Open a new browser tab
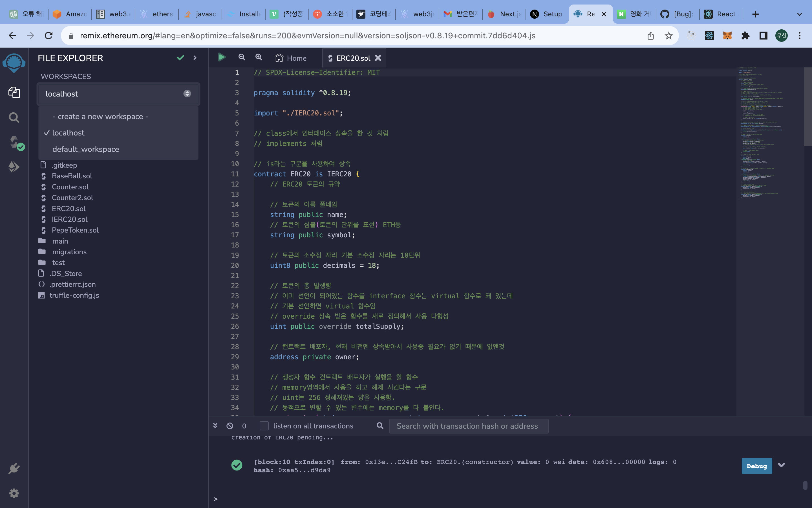Screen dimensions: 812x508 click(x=755, y=14)
